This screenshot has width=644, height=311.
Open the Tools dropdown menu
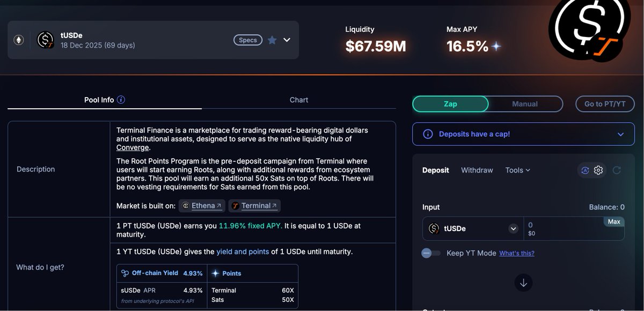tap(517, 170)
